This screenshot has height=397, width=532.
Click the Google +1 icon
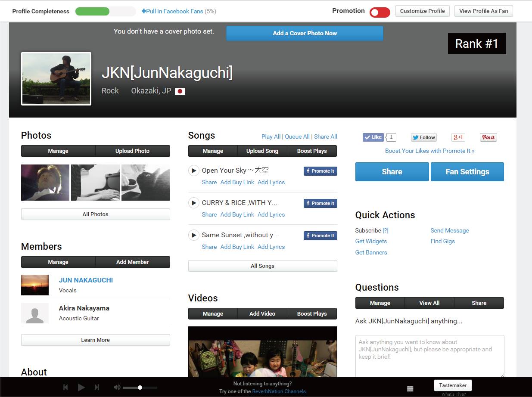[458, 137]
